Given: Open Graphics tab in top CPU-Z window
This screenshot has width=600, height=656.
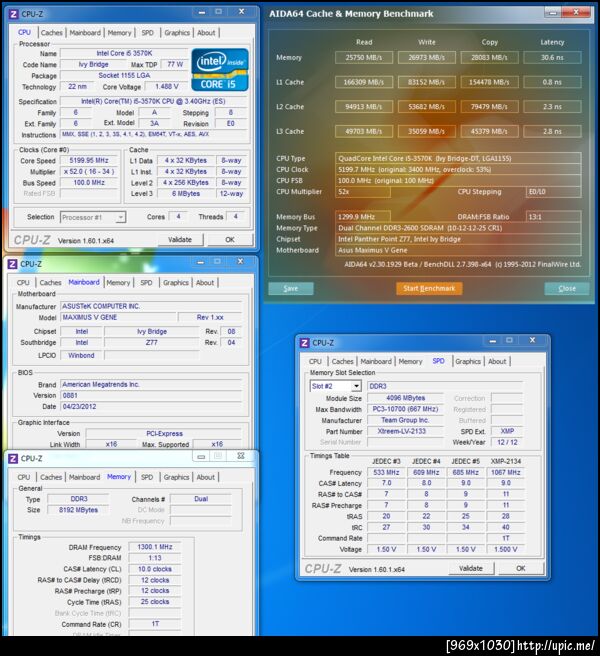Looking at the screenshot, I should pyautogui.click(x=177, y=33).
